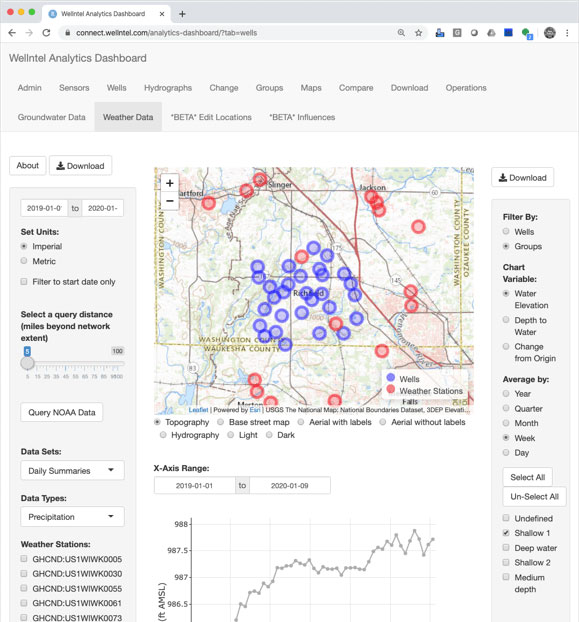Check Filter to start date only
579x622 pixels.
[24, 282]
